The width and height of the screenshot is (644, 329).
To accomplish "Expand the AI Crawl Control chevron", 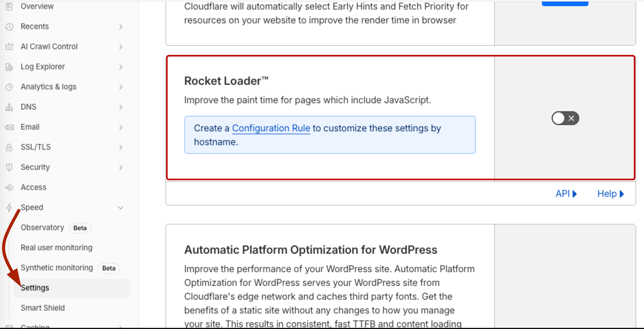I will [121, 47].
